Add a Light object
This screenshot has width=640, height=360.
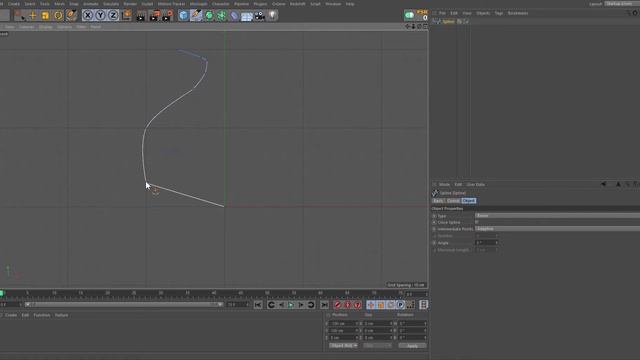click(272, 16)
